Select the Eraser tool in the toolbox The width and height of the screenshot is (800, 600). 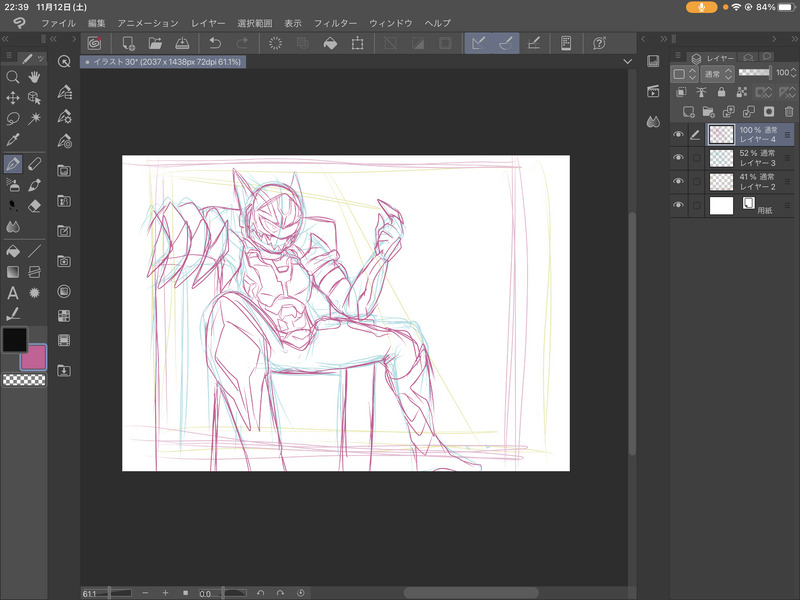[x=34, y=206]
